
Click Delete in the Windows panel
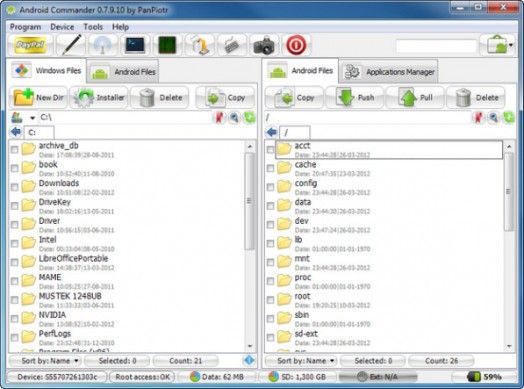pos(160,97)
